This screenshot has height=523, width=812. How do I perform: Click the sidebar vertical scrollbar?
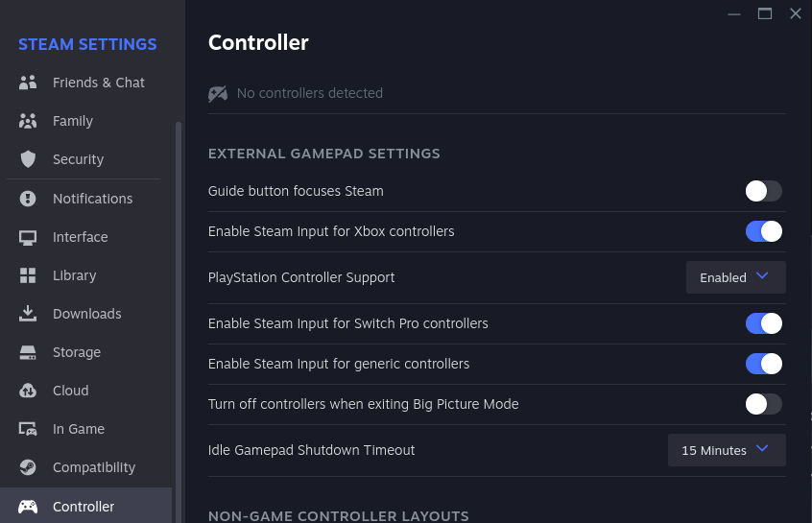(178, 317)
